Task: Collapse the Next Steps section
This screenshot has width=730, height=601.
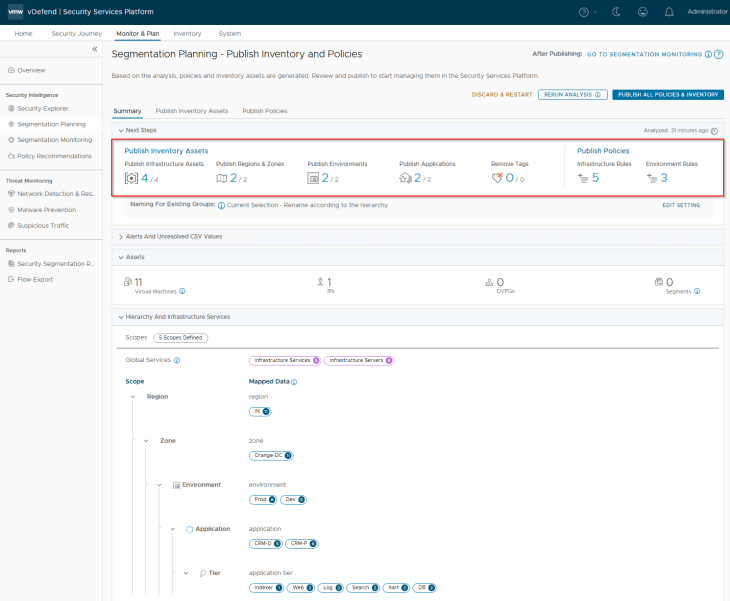Action: tap(119, 130)
